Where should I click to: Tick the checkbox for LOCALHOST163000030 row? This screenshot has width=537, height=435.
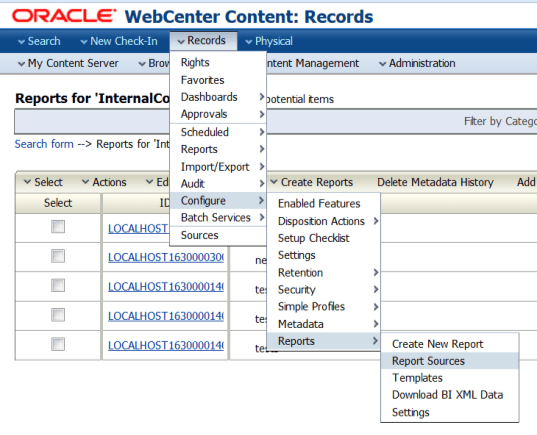58,256
